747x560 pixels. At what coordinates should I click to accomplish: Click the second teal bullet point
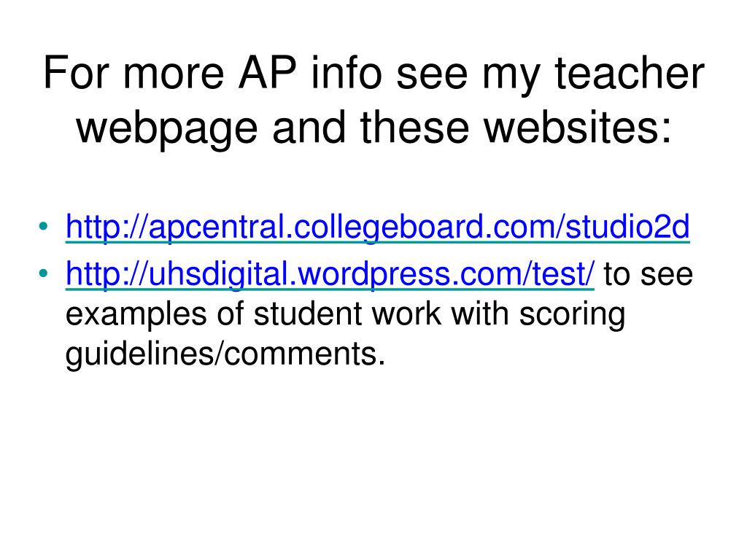click(43, 273)
